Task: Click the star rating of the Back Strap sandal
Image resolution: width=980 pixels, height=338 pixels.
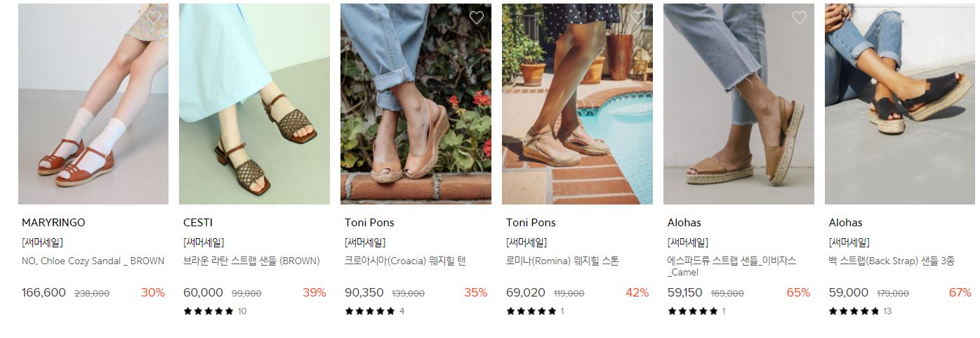Action: click(x=854, y=311)
